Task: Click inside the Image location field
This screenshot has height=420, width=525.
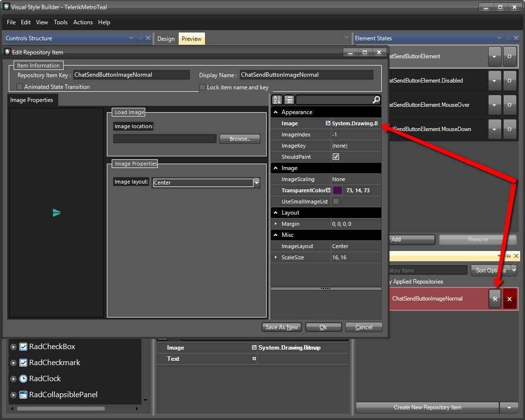Action: tap(164, 138)
